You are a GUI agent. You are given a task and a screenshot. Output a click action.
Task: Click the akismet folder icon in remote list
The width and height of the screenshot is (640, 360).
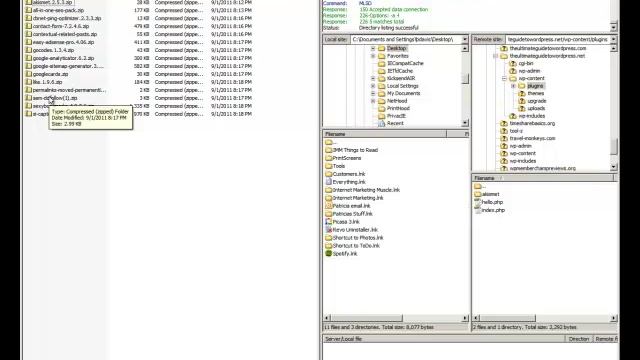[x=478, y=194]
